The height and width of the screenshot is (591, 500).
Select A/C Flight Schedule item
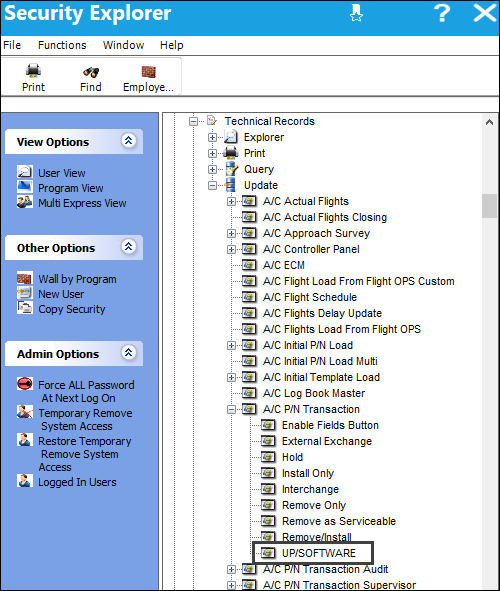[x=310, y=297]
